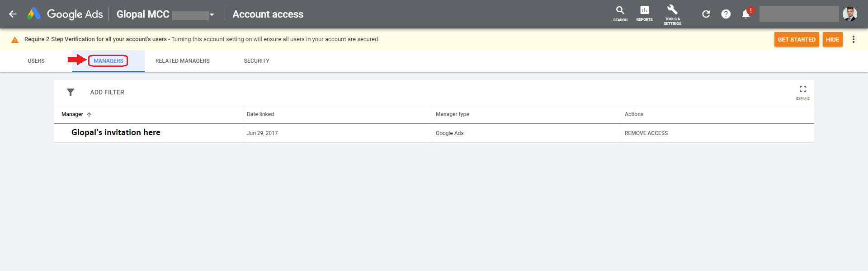Click the greyed account name field

799,14
